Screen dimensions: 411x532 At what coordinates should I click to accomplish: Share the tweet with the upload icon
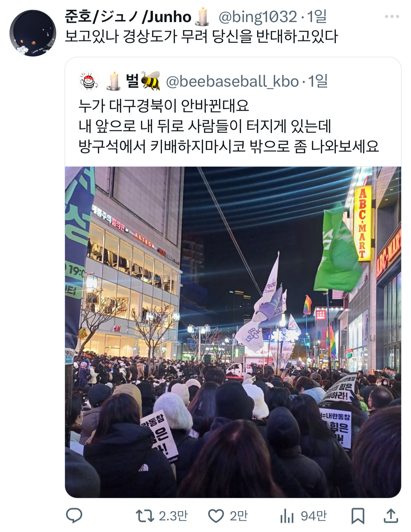point(391,516)
